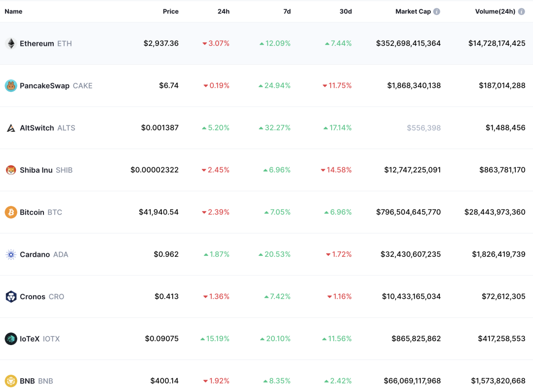Screen dimensions: 533x392
Task: Click Ethereum market cap $352,698,415,364
Action: coord(408,43)
